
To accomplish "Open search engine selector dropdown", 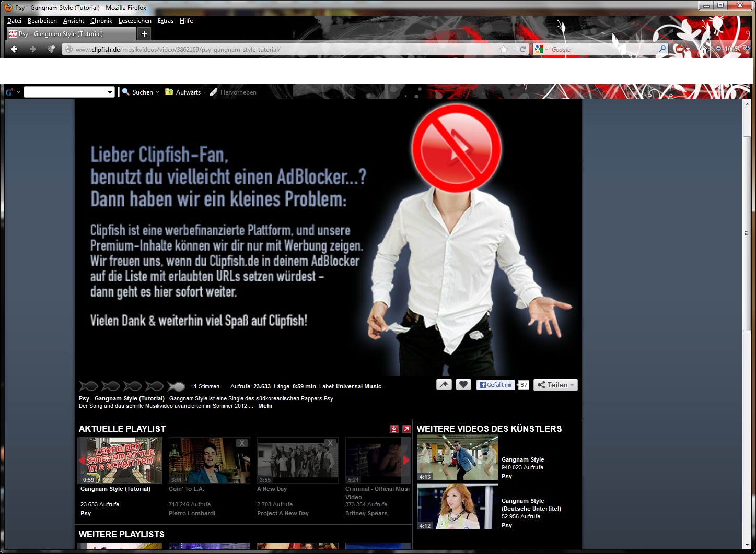I will [x=547, y=50].
